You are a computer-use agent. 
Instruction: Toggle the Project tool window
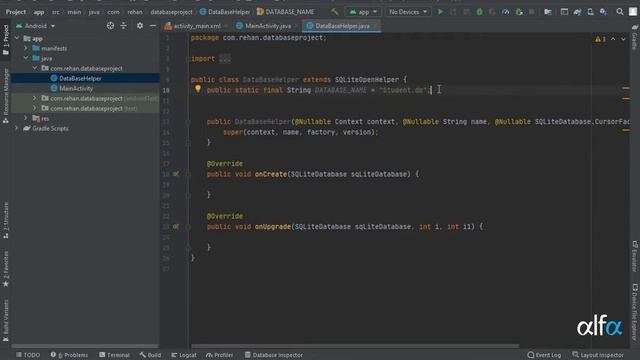[x=6, y=40]
